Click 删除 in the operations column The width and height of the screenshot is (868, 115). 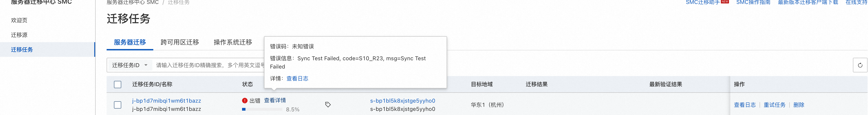(x=799, y=105)
